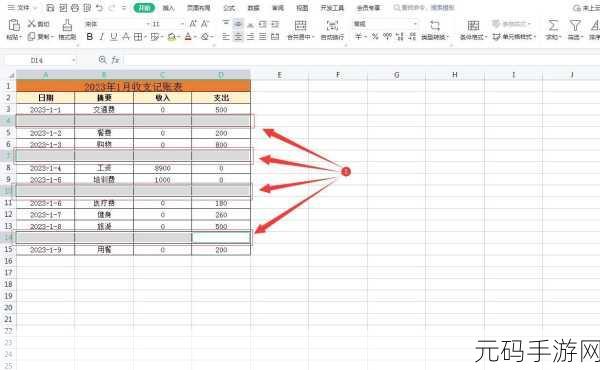Expand the quick access toolbar customize arrow
Screen dimensions: 600x370
tap(123, 7)
